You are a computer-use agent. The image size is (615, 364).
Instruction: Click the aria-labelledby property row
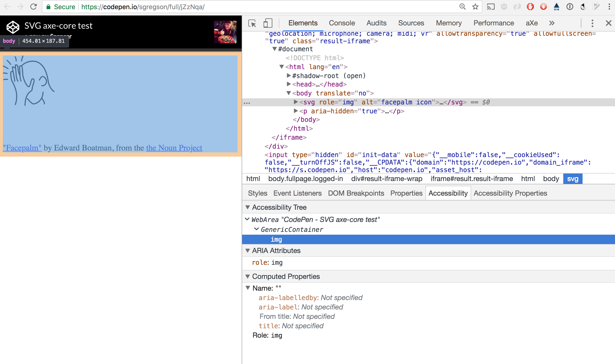pos(311,298)
